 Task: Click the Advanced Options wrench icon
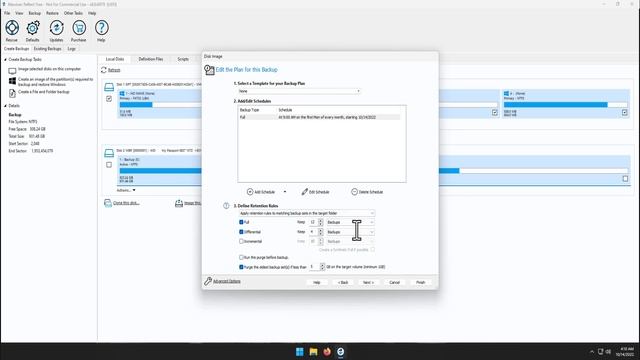point(208,281)
